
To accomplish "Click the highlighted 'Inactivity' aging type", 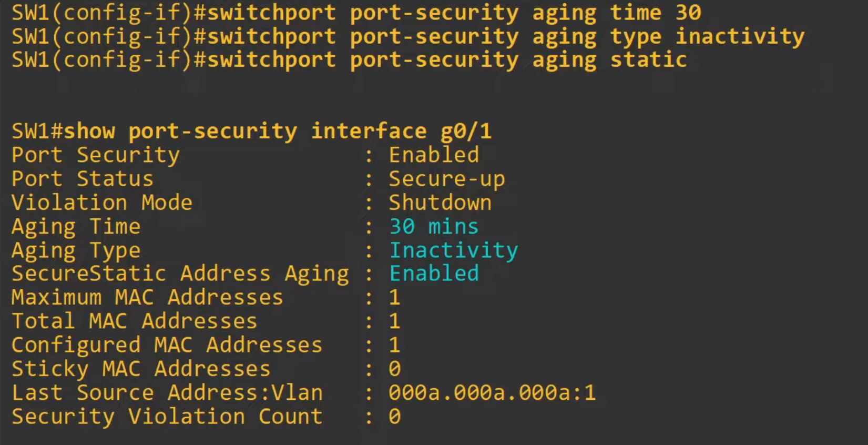I will point(453,250).
